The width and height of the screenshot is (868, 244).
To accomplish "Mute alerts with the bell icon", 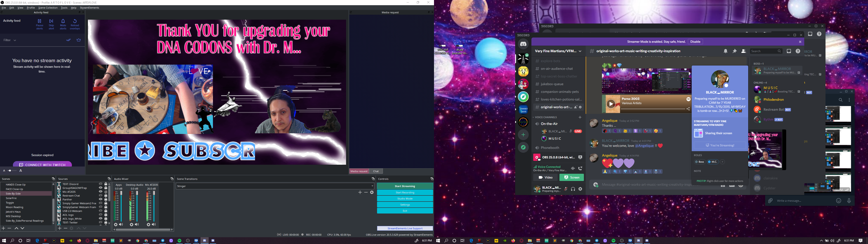I will [x=63, y=24].
